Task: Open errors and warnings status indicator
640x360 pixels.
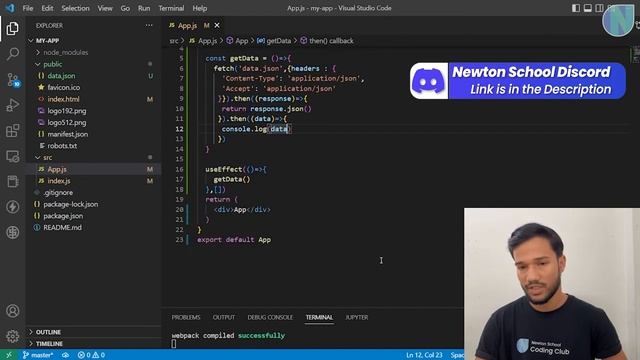Action: (x=91, y=355)
